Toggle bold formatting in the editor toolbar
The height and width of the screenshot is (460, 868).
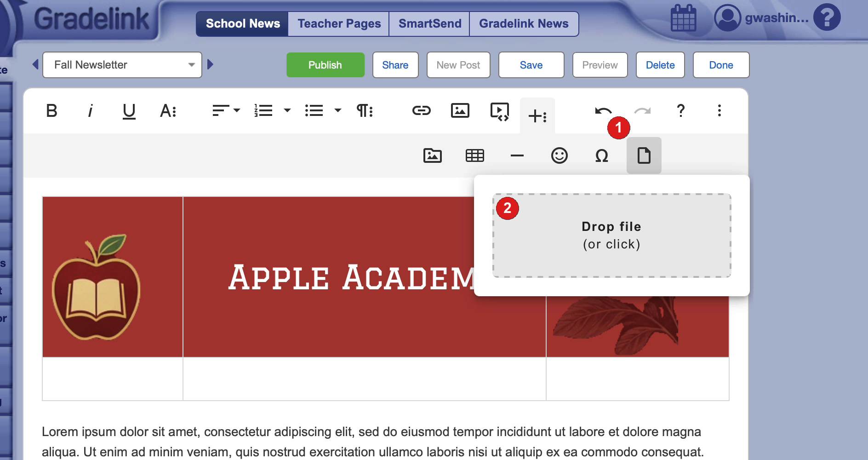coord(51,111)
